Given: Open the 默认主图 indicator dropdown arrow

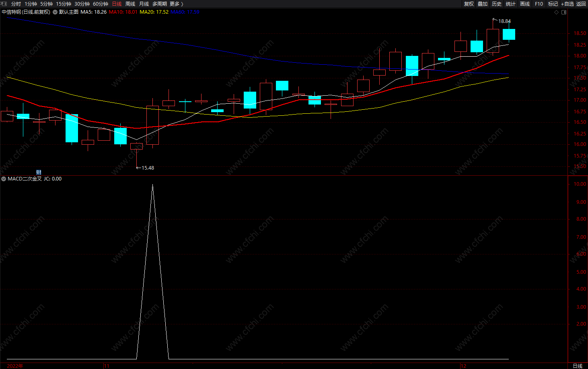Looking at the screenshot, I should pos(55,12).
